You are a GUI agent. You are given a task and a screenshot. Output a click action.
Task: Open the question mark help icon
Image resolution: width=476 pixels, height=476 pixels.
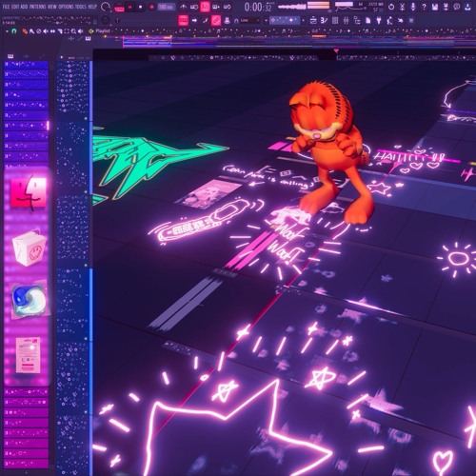pyautogui.click(x=424, y=7)
